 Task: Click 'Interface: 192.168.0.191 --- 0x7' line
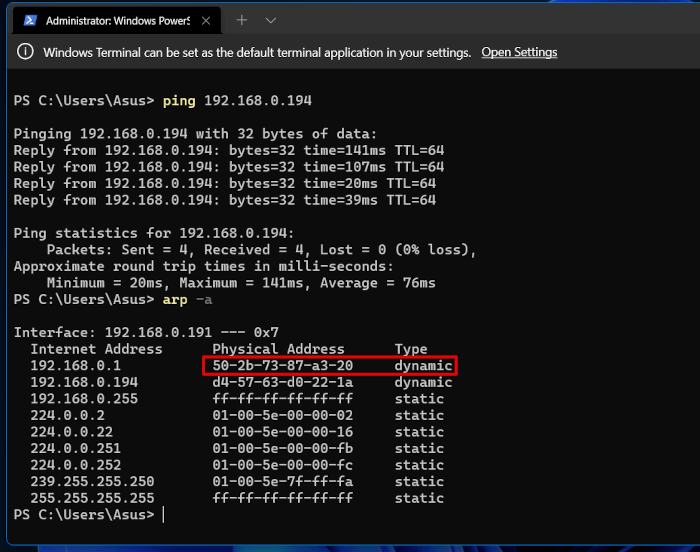[146, 332]
